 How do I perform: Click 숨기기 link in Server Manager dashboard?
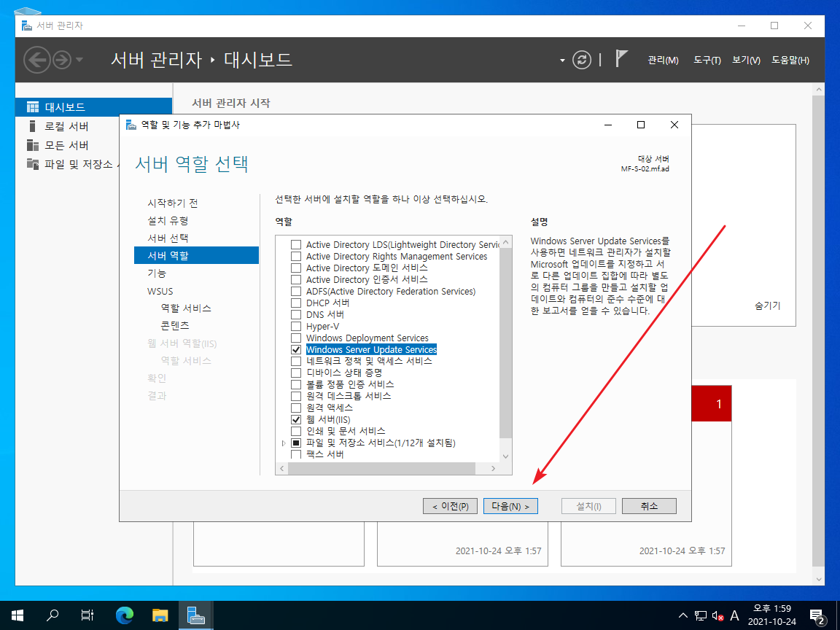[x=767, y=306]
